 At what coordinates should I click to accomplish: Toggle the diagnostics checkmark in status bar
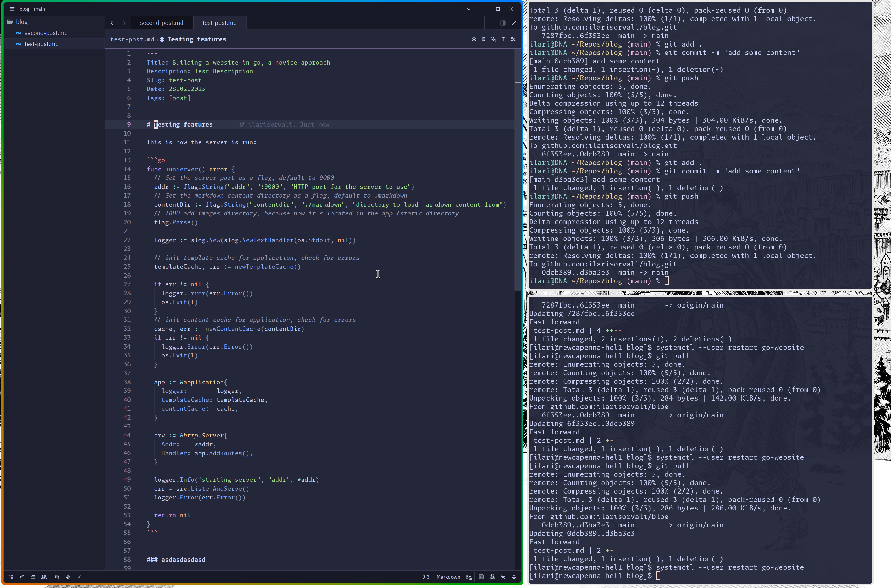(79, 577)
